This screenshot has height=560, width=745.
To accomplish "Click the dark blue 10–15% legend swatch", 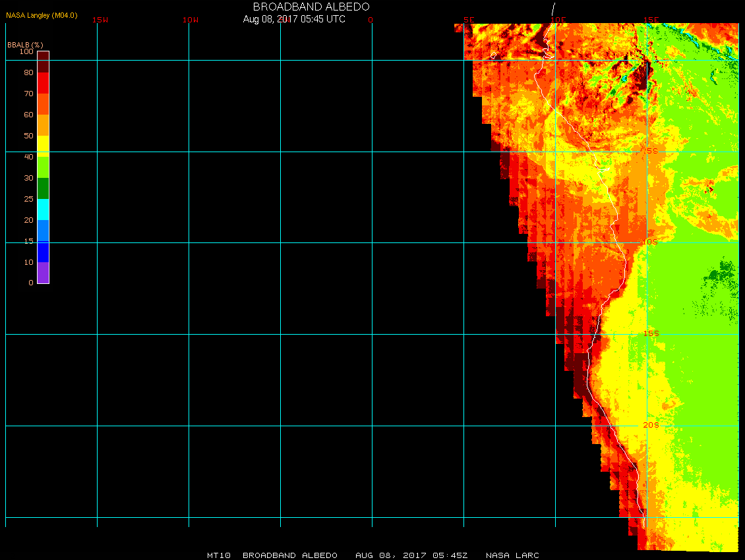I will [43, 252].
